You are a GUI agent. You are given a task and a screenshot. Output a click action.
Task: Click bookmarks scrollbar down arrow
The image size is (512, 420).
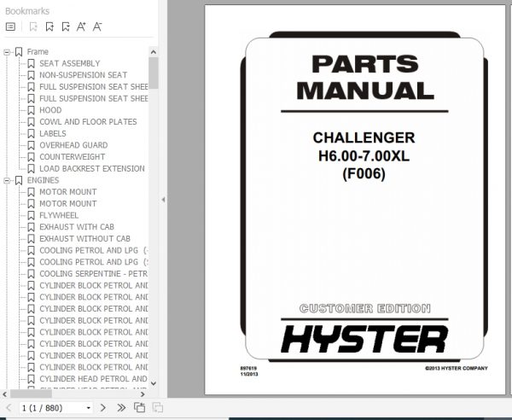pos(154,383)
